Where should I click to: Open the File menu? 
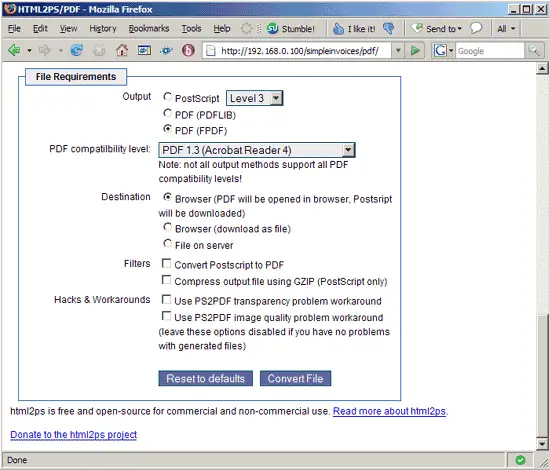click(x=14, y=29)
